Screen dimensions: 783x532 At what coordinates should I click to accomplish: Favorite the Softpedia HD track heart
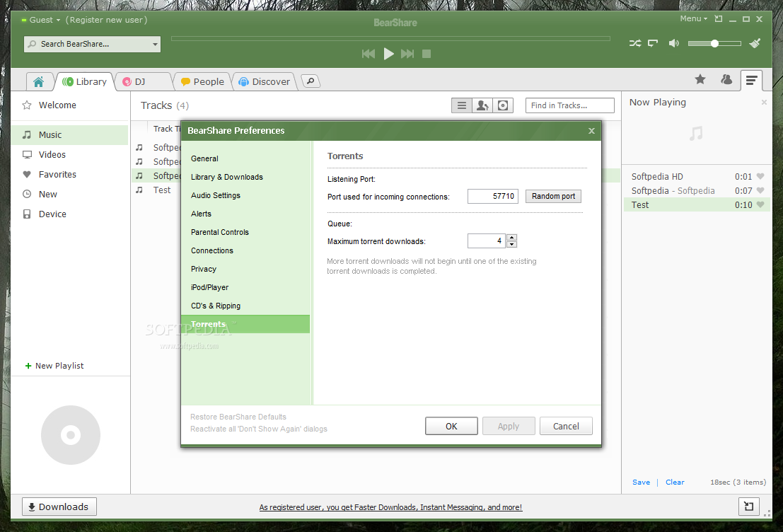coord(760,176)
